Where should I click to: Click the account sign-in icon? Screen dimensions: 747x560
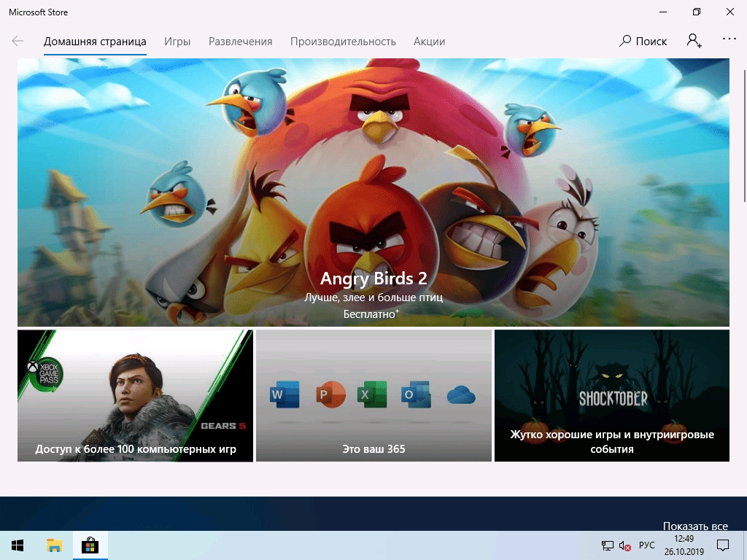point(694,41)
